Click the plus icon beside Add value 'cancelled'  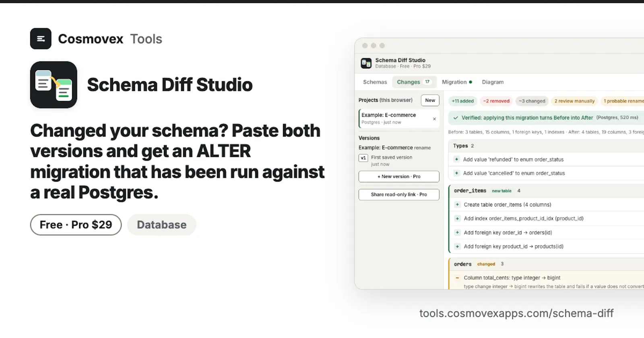pyautogui.click(x=456, y=173)
